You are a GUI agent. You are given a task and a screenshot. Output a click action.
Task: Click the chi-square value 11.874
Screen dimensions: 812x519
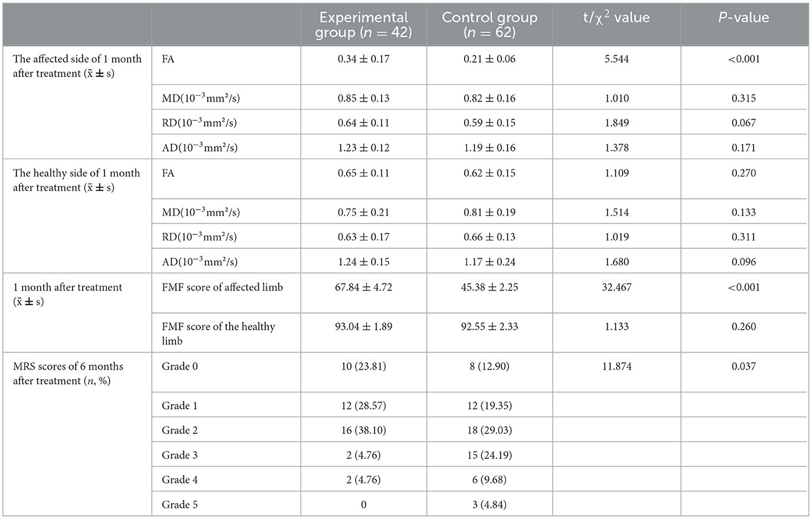point(617,367)
